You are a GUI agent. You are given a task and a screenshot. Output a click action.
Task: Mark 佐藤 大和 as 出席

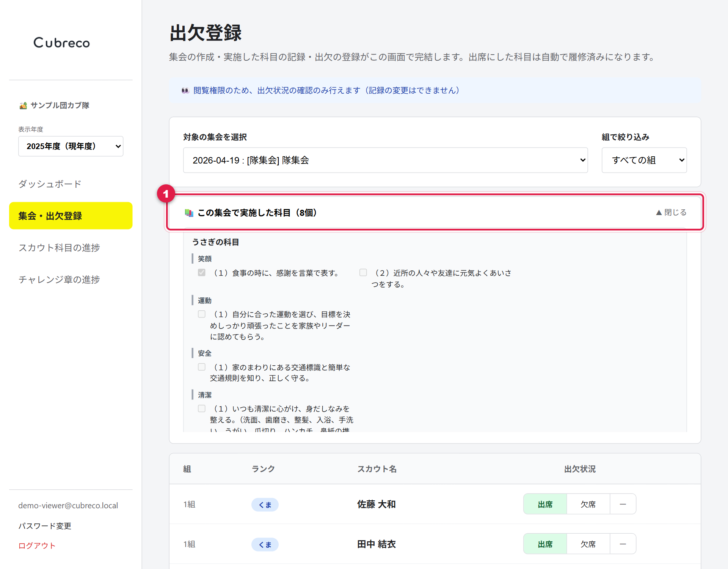coord(545,504)
